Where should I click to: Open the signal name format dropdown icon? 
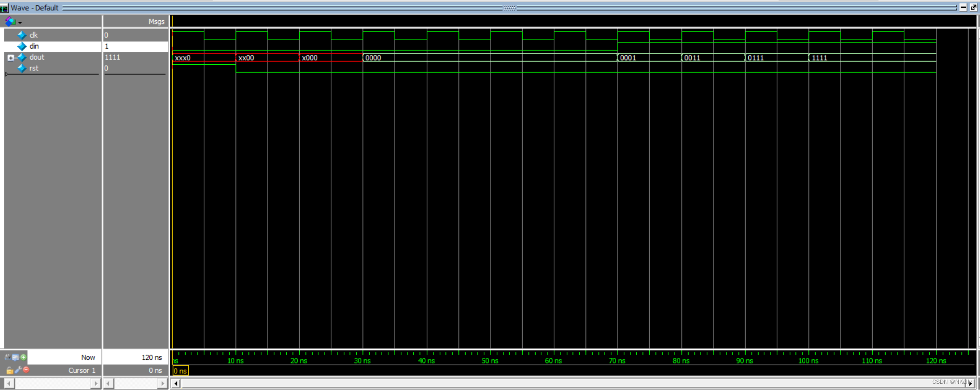12,22
